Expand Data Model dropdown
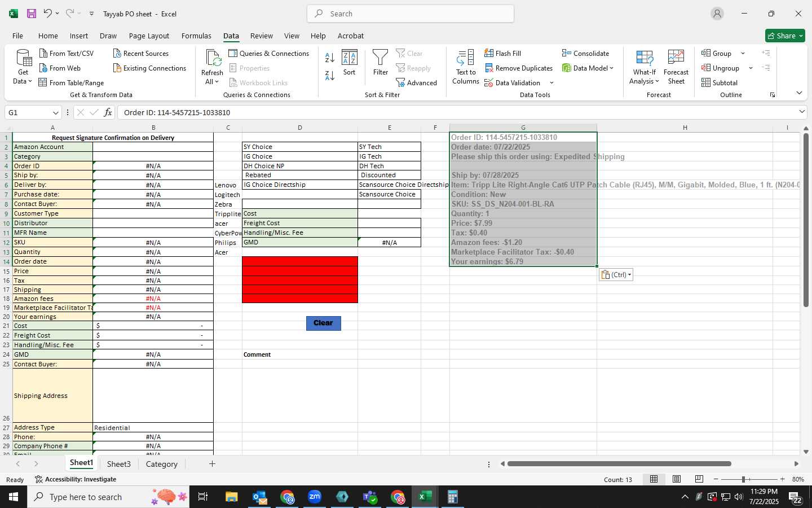Viewport: 812px width, 508px height. coord(611,68)
